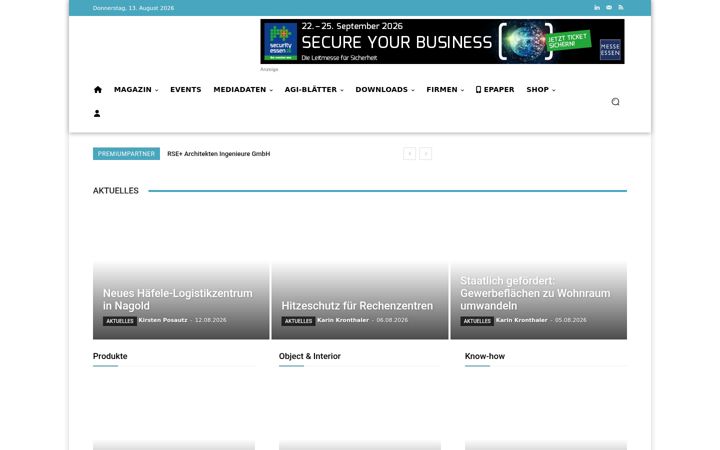The width and height of the screenshot is (720, 450).
Task: Open author Kirsten Posautz page
Action: [x=163, y=320]
